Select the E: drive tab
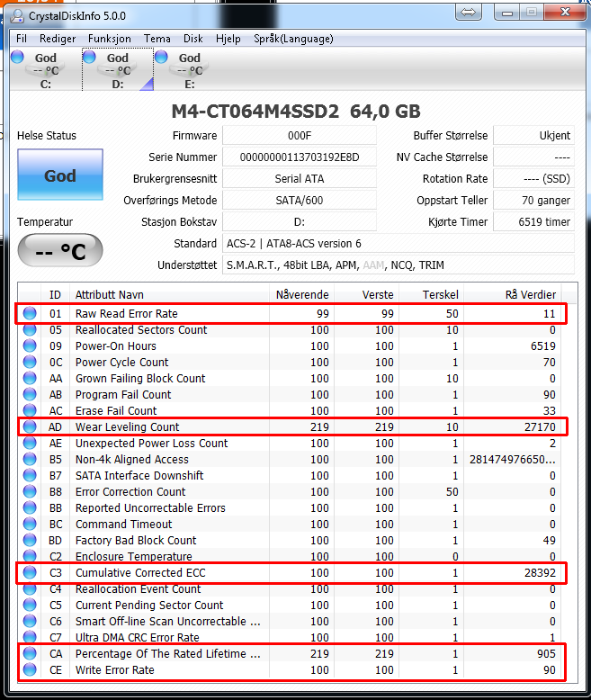The image size is (591, 700). (x=190, y=70)
